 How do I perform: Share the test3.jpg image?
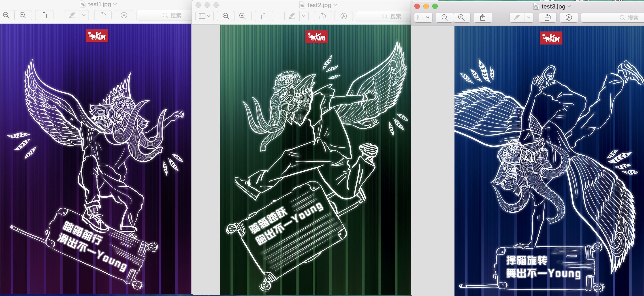coord(482,17)
